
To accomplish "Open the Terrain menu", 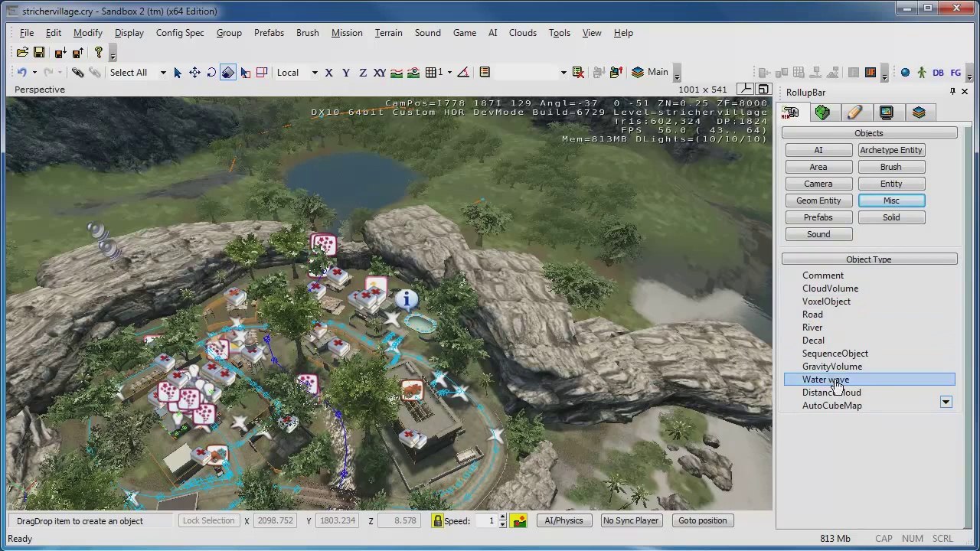I will (388, 33).
